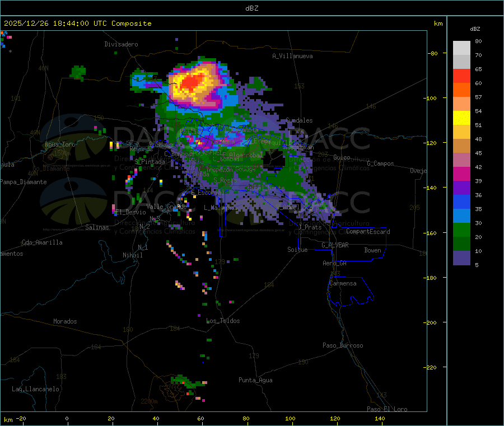Select the Carmensa label
Image resolution: width=504 pixels, height=426 pixels.
click(x=343, y=284)
